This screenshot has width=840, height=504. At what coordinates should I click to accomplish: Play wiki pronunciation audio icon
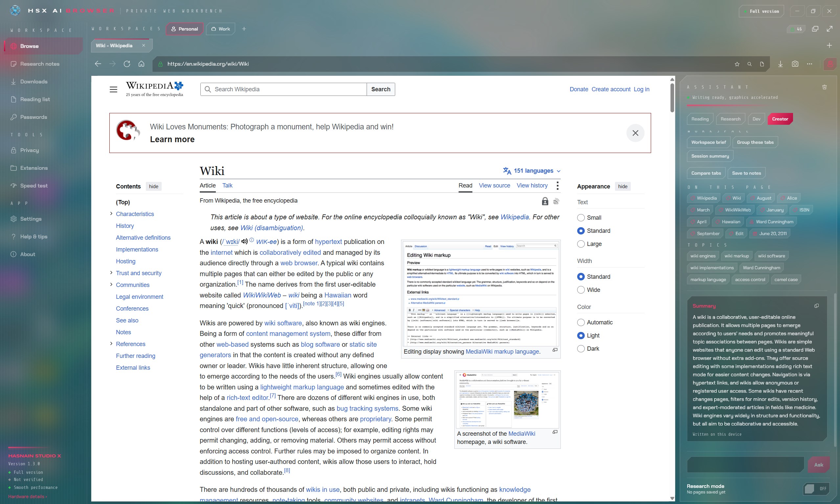coord(244,241)
